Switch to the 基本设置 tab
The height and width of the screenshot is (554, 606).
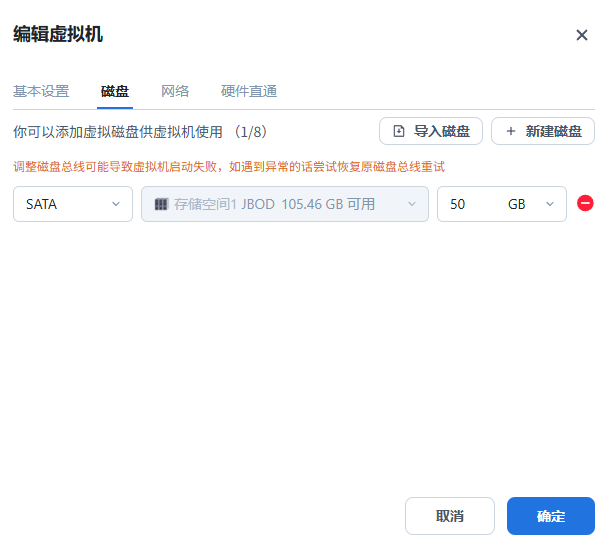point(41,91)
